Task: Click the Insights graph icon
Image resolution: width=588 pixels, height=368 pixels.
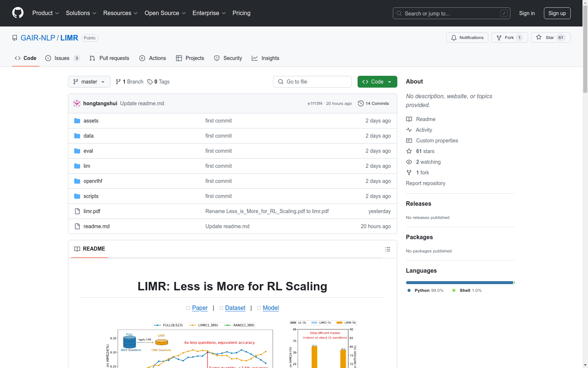Action: [x=255, y=58]
